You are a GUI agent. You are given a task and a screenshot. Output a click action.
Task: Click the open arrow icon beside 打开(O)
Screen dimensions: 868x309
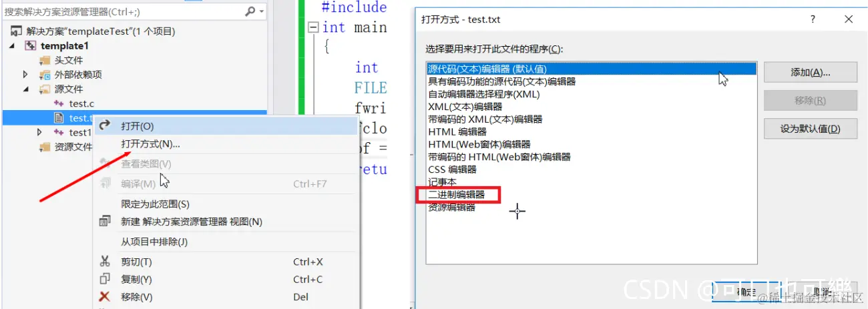[x=104, y=125]
